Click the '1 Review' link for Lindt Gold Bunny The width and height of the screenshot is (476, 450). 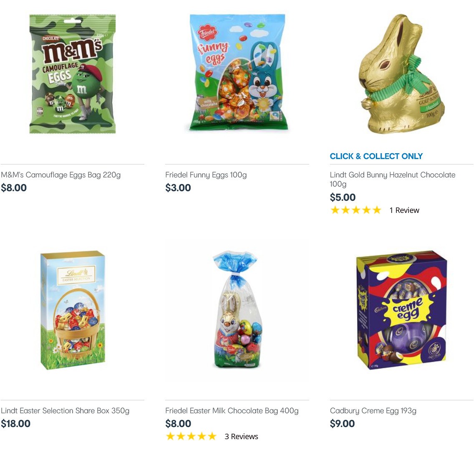click(x=404, y=210)
